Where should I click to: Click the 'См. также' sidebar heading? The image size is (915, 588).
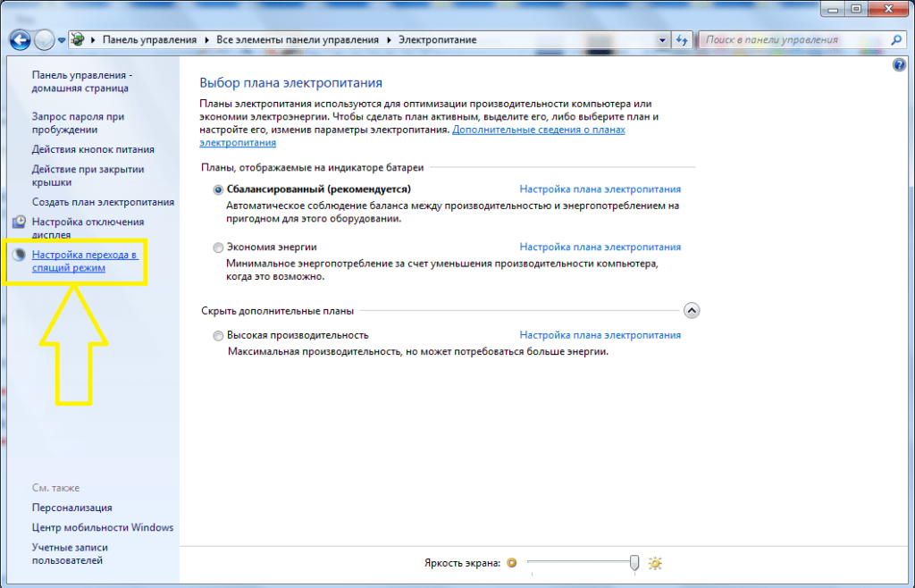tap(55, 488)
